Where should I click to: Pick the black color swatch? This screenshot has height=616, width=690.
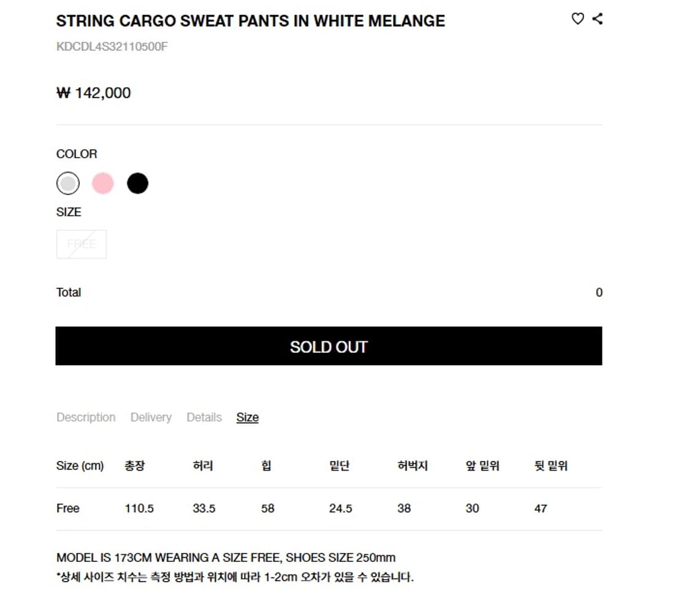tap(137, 183)
